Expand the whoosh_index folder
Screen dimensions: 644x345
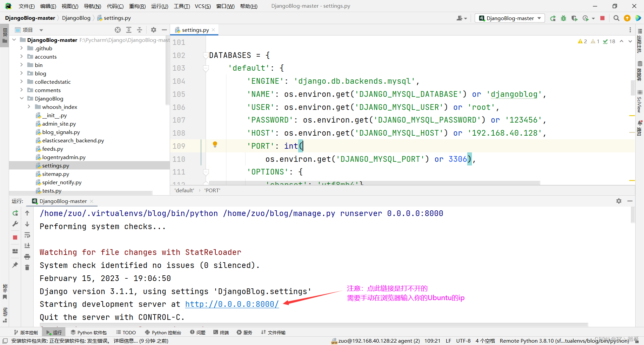[x=29, y=107]
